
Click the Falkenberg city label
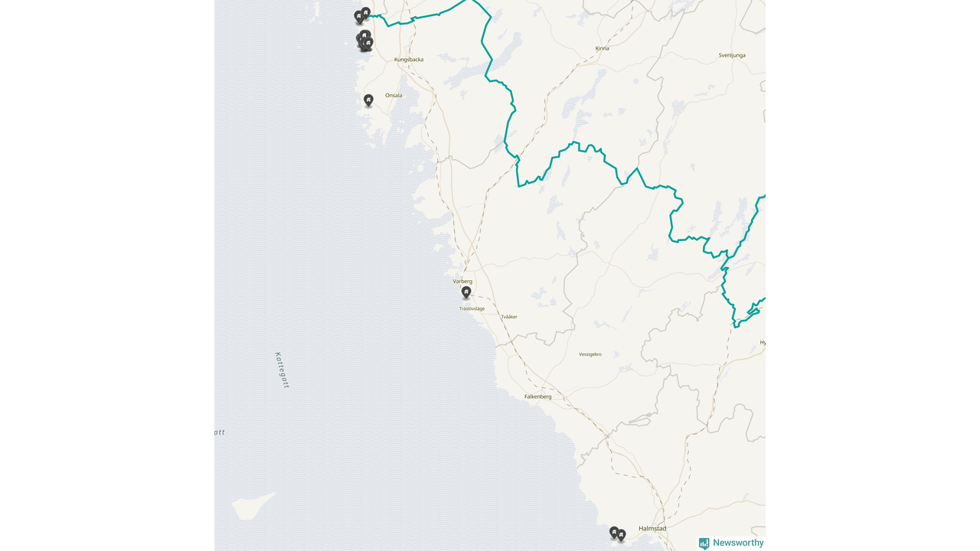point(537,396)
